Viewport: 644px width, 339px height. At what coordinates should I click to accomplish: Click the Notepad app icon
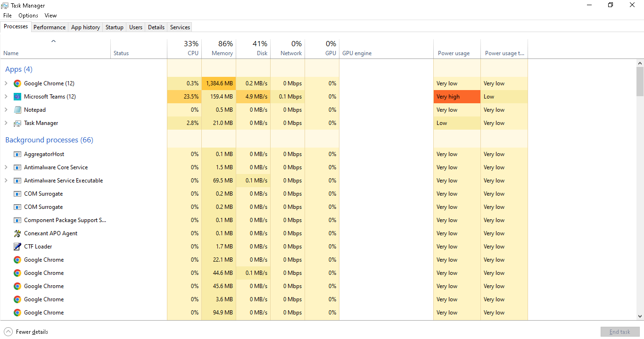pyautogui.click(x=17, y=110)
